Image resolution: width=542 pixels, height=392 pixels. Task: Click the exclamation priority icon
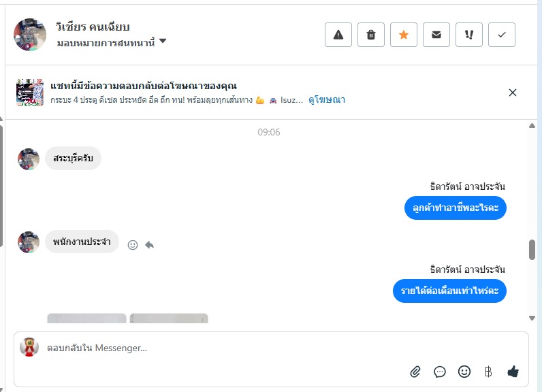pos(469,35)
